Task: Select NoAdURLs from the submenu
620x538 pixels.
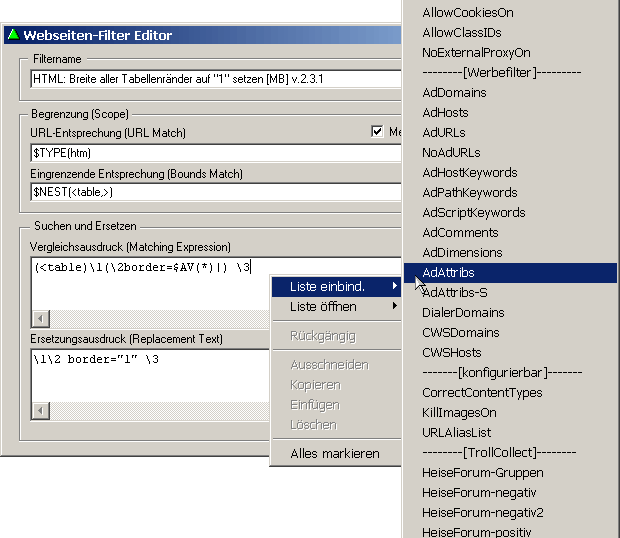Action: click(451, 152)
